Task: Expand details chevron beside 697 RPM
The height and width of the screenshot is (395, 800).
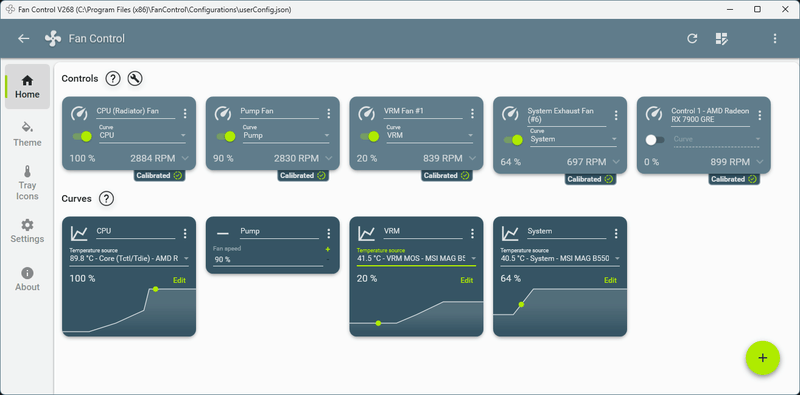Action: (616, 162)
